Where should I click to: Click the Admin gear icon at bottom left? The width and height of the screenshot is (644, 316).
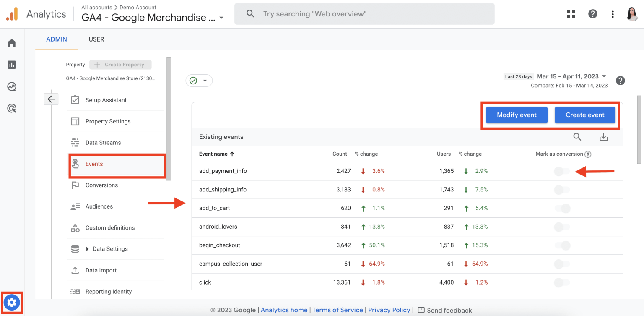pyautogui.click(x=12, y=302)
